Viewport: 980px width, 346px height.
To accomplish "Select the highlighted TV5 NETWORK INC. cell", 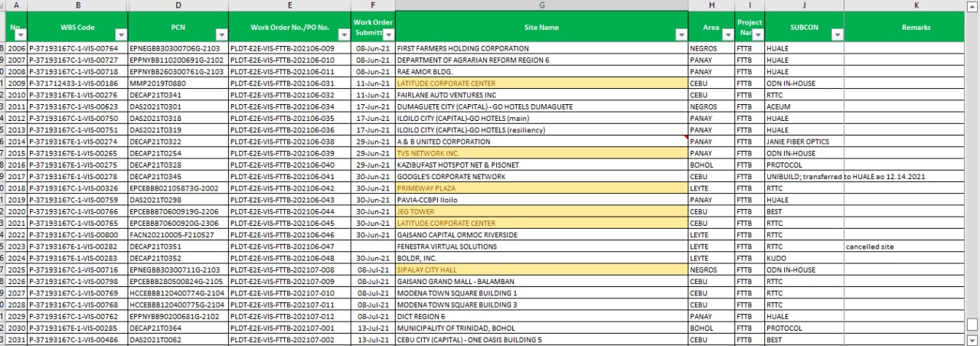I will pos(541,153).
